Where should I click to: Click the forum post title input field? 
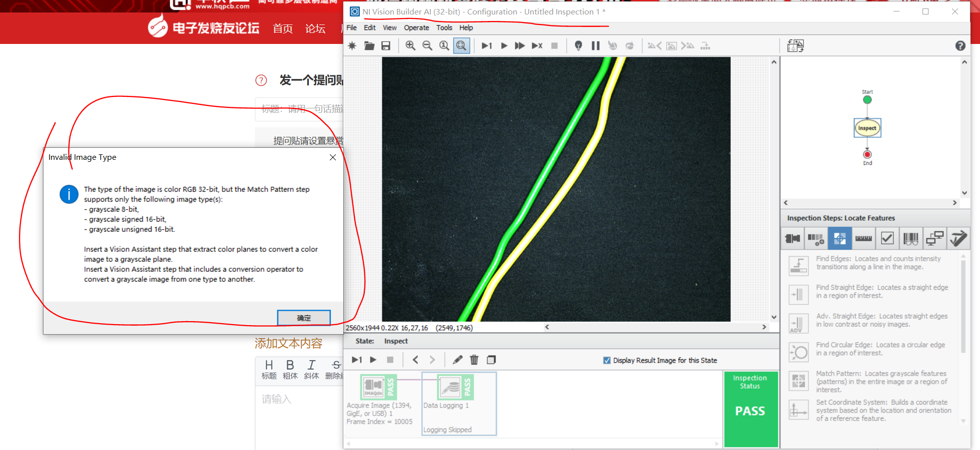click(299, 109)
